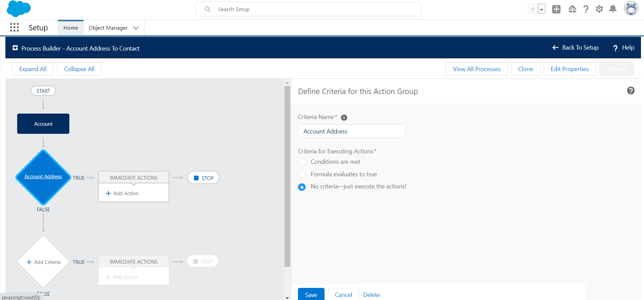Open the Object Manager tab
The image size is (644, 300).
(x=108, y=28)
